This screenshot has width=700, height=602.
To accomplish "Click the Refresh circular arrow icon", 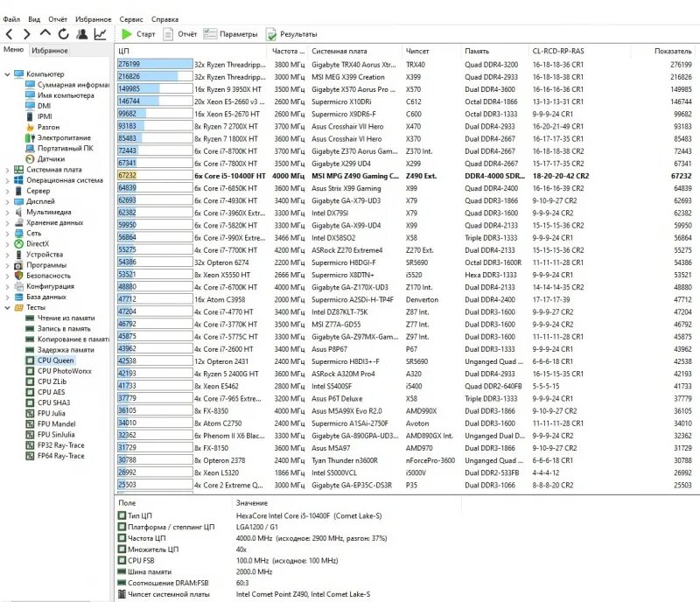I will (x=63, y=34).
